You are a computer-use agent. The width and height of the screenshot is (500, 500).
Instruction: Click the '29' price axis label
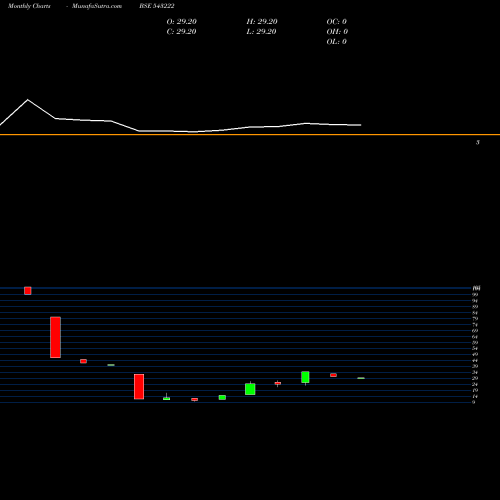coord(475,378)
